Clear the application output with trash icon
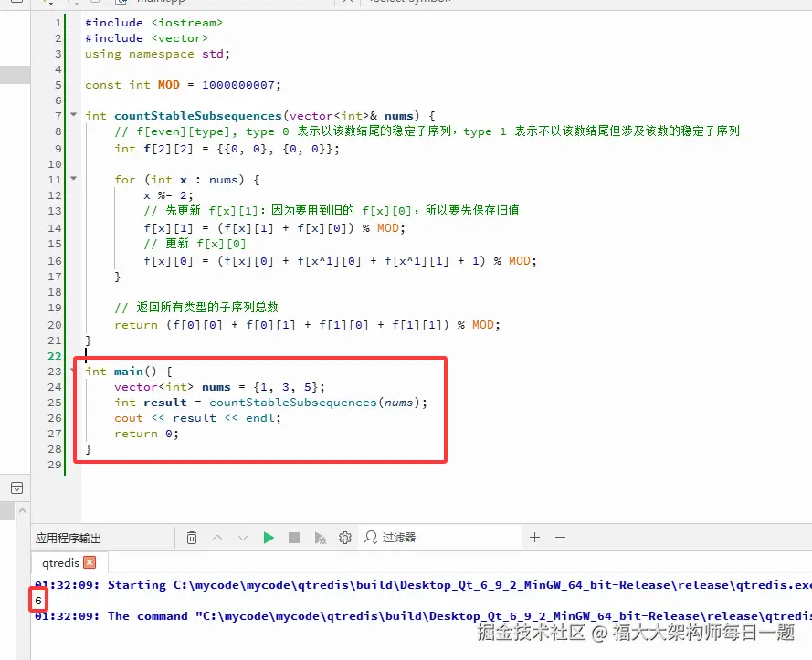The height and width of the screenshot is (660, 812). point(192,538)
